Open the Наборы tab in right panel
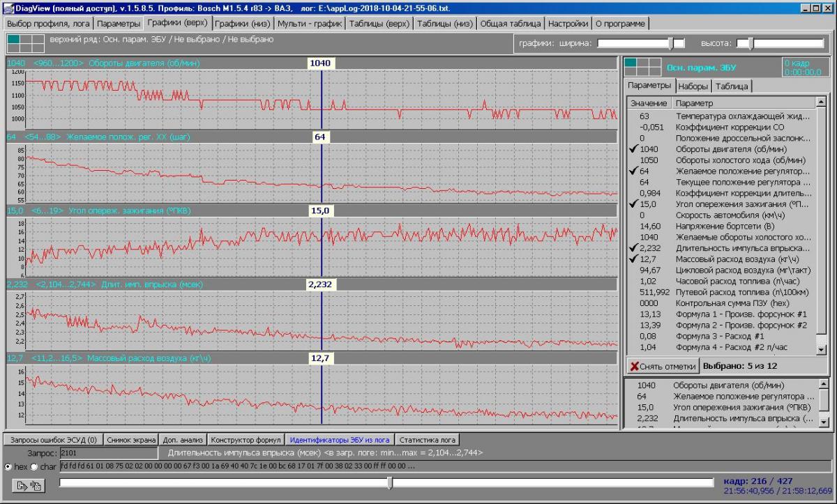This screenshot has height=504, width=837. [693, 86]
